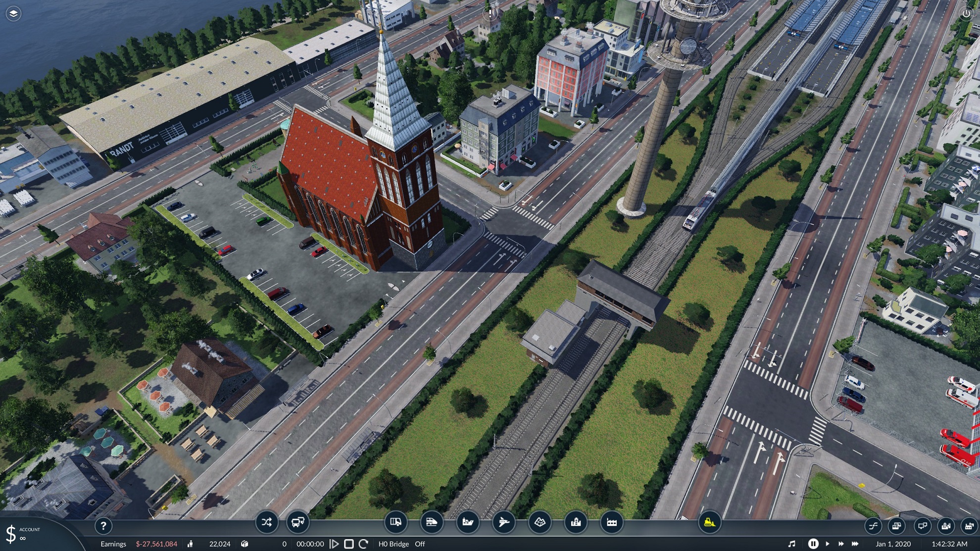Click the population count 22,024
Image resolution: width=980 pixels, height=551 pixels.
(220, 544)
